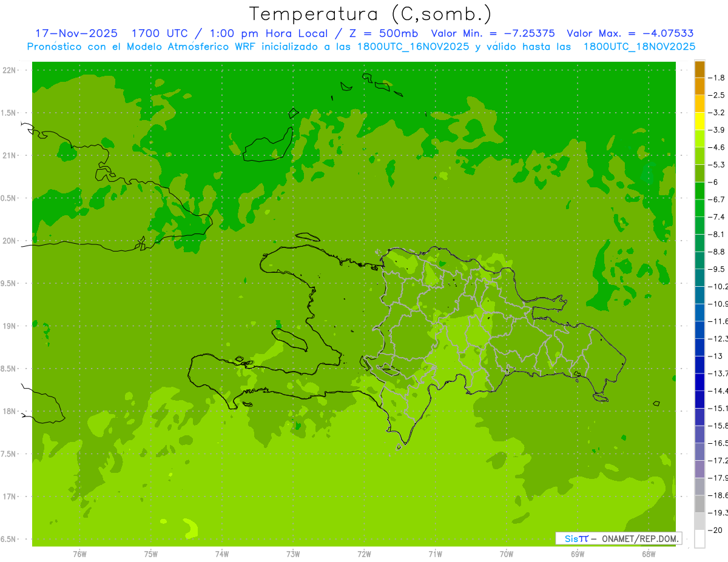Screen dimensions: 728x562
Task: Click the '-2.5' legend value
Action: pyautogui.click(x=718, y=96)
